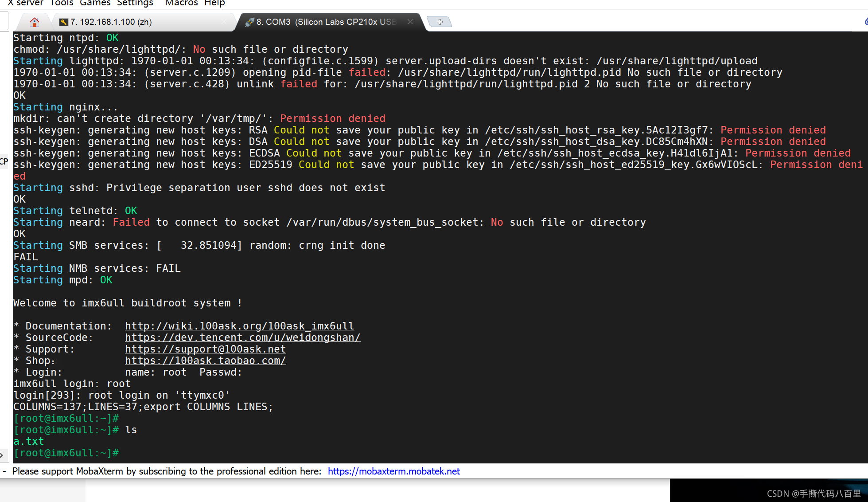Viewport: 868px width, 502px height.
Task: Open the mobaxterm.mobatek.net subscription link
Action: tap(393, 471)
